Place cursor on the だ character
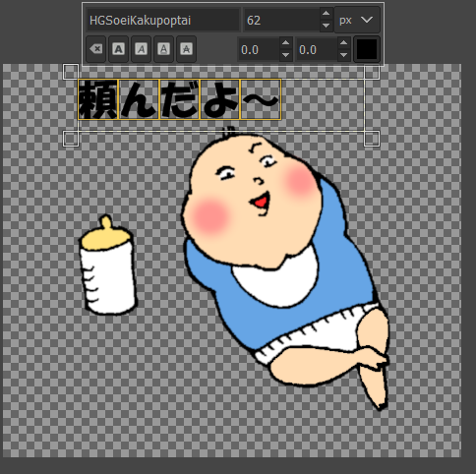 tap(179, 99)
